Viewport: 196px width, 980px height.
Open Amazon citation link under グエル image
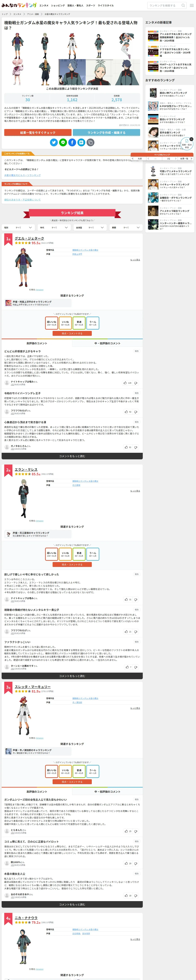tap(40, 290)
